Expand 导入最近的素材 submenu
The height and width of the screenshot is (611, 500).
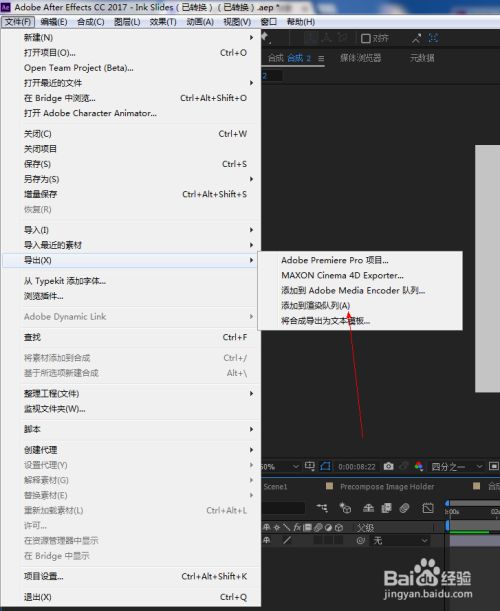pos(131,245)
